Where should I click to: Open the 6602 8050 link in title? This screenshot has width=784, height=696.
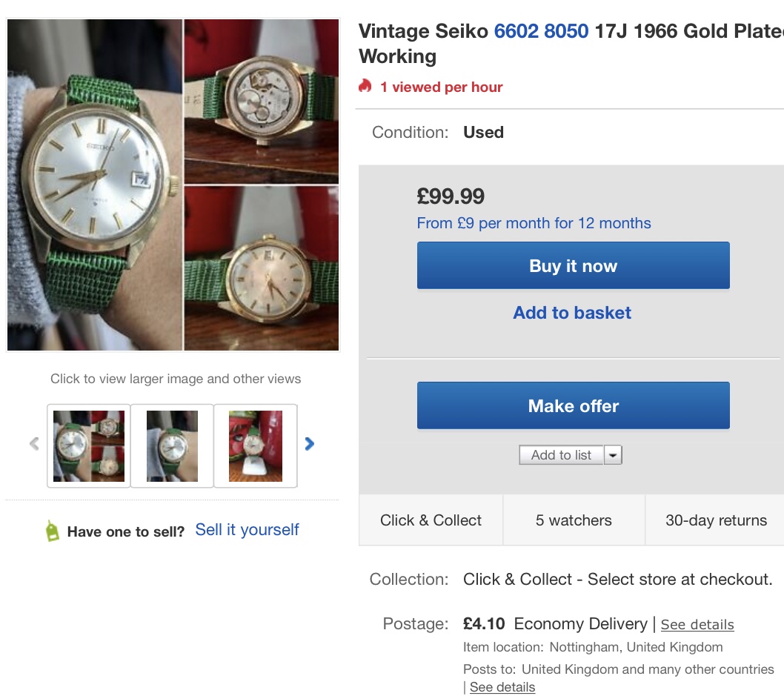[541, 31]
